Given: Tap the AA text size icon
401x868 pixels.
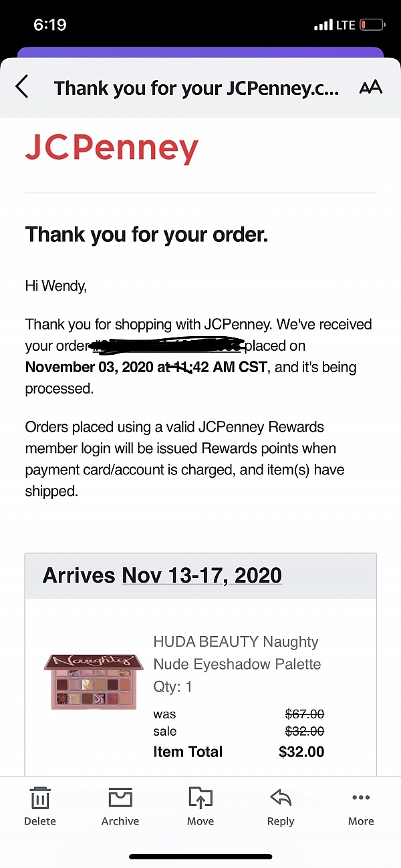Looking at the screenshot, I should point(371,87).
